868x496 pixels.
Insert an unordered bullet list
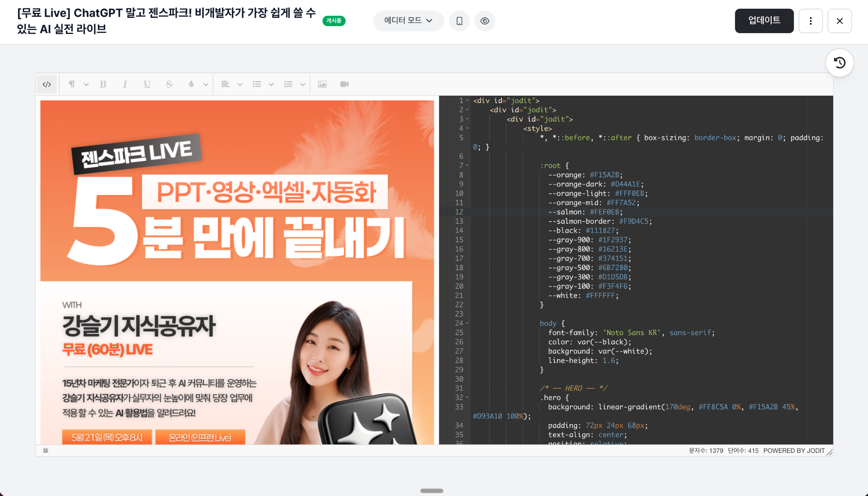coord(257,84)
